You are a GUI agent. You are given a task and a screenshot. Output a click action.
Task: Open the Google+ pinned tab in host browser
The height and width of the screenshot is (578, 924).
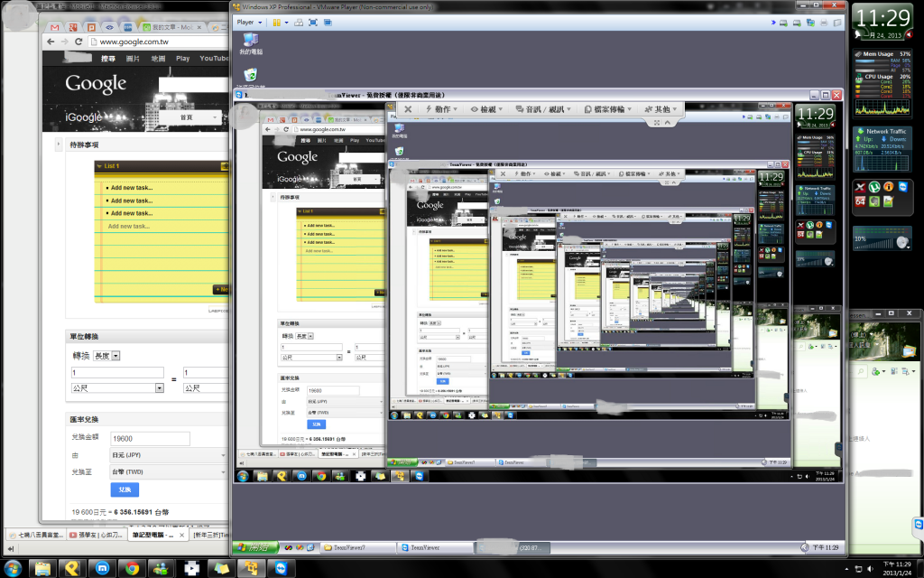(73, 27)
